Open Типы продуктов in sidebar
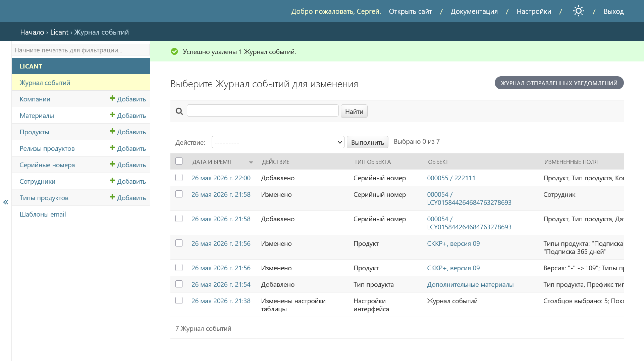644x364 pixels. tap(44, 198)
